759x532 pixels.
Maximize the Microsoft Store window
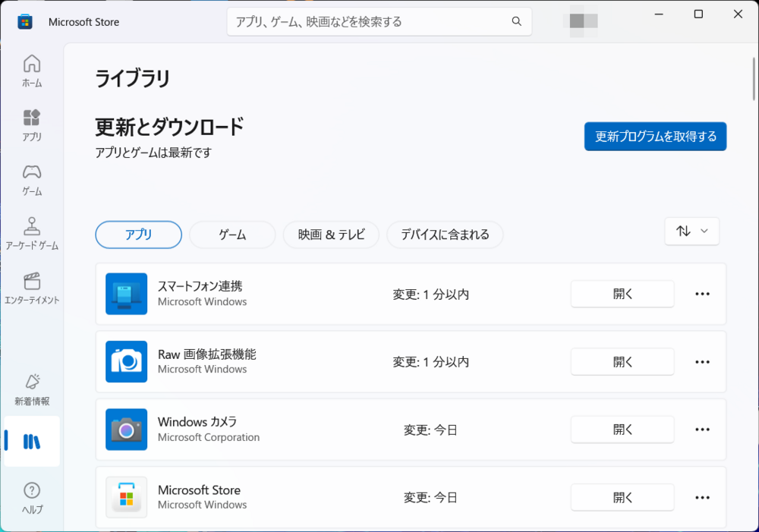pyautogui.click(x=698, y=14)
